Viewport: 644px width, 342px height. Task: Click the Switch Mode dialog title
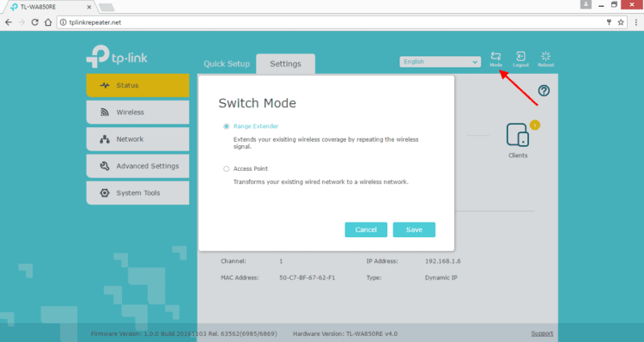[257, 103]
